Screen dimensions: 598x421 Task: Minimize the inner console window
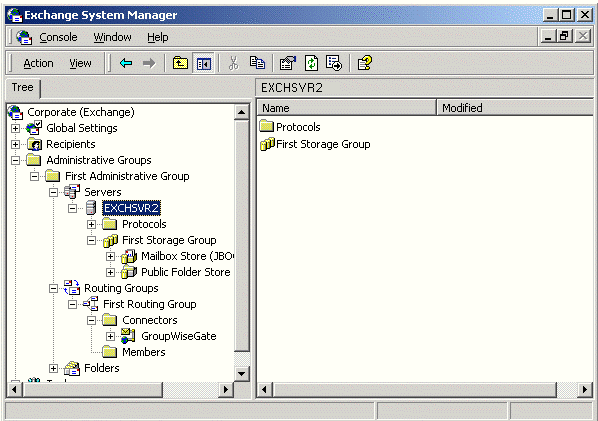(548, 37)
